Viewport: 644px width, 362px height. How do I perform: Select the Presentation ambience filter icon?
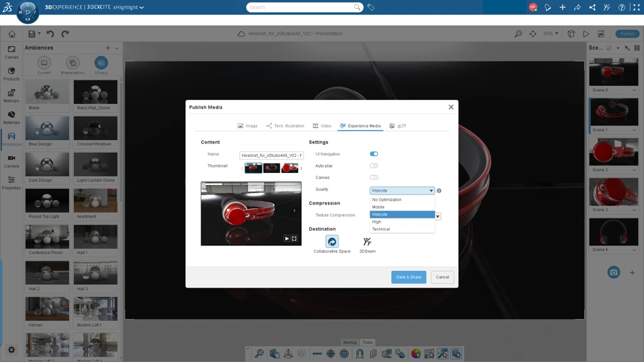[x=72, y=63]
